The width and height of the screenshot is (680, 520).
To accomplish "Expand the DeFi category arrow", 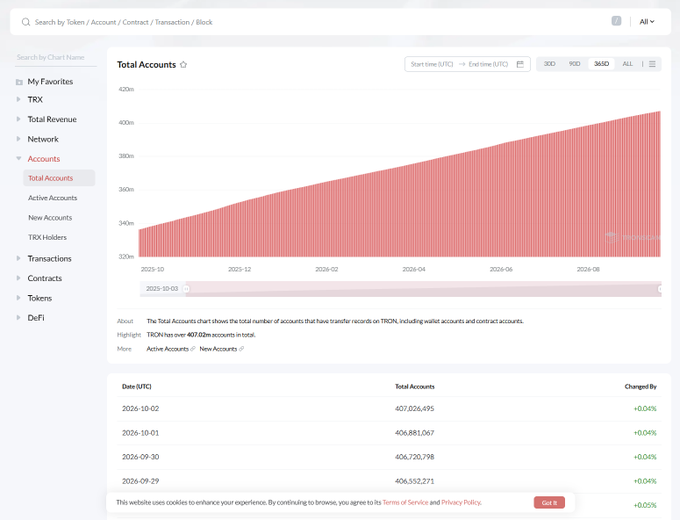I will click(x=18, y=317).
